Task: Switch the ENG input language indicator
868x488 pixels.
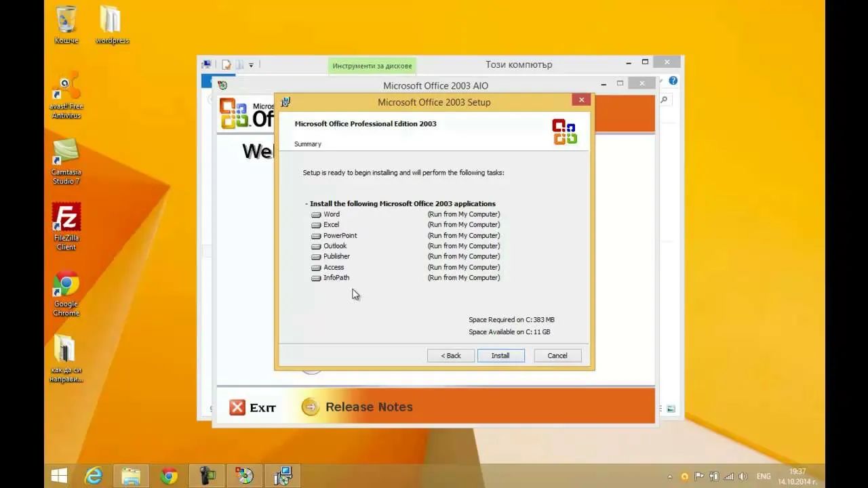Action: (765, 476)
